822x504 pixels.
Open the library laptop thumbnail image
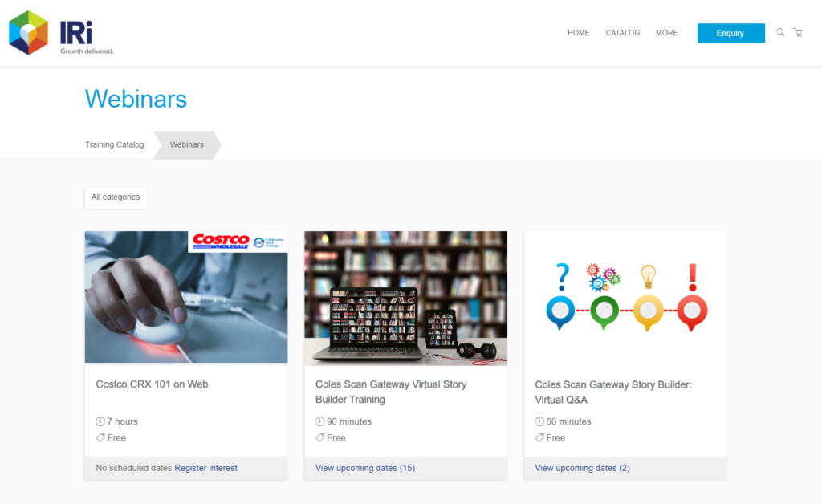pos(405,298)
